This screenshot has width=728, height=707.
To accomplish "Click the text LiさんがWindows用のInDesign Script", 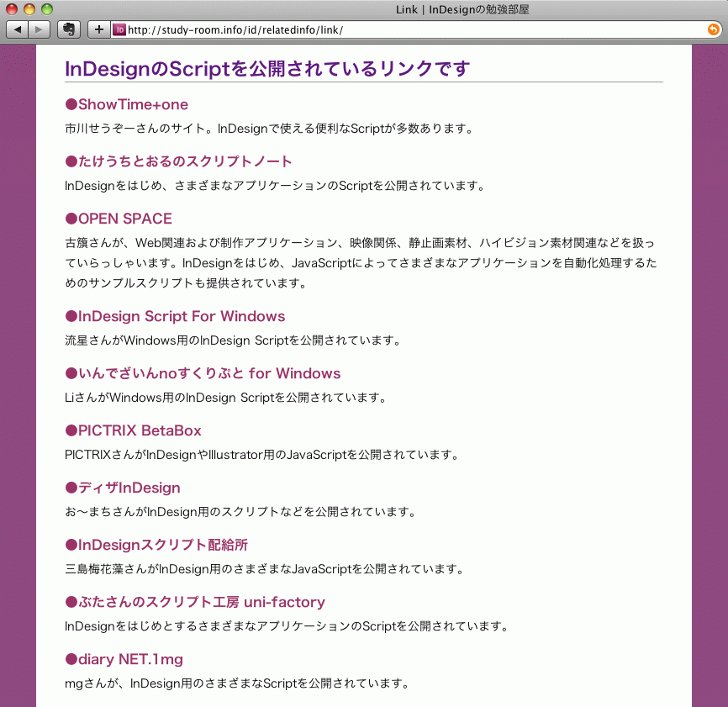I will click(226, 398).
